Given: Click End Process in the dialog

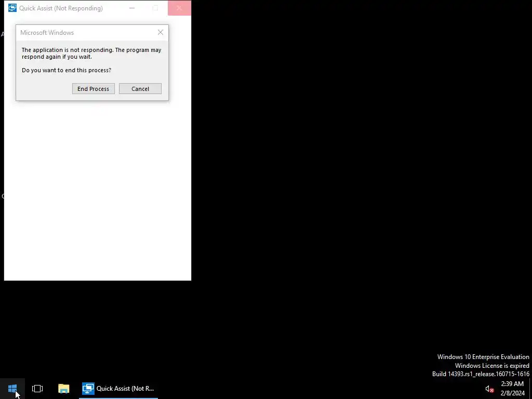Looking at the screenshot, I should point(94,89).
